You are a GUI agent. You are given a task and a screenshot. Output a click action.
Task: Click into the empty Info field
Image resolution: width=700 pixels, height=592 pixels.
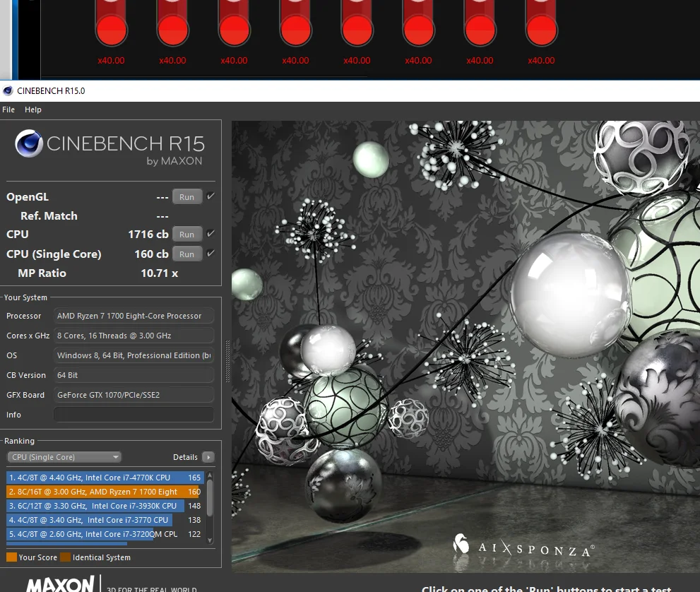134,414
